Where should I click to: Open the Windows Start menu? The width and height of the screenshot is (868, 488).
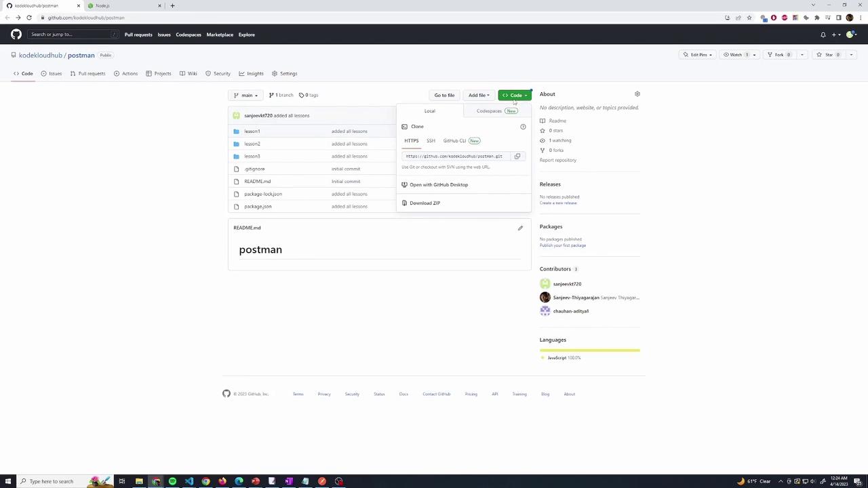(8, 481)
